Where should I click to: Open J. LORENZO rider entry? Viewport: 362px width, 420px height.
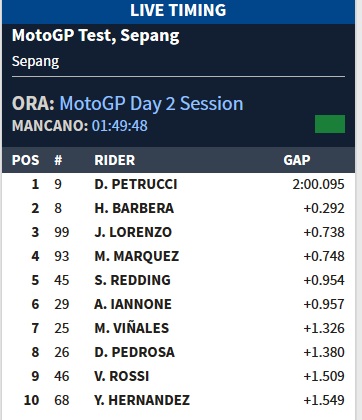coord(133,232)
